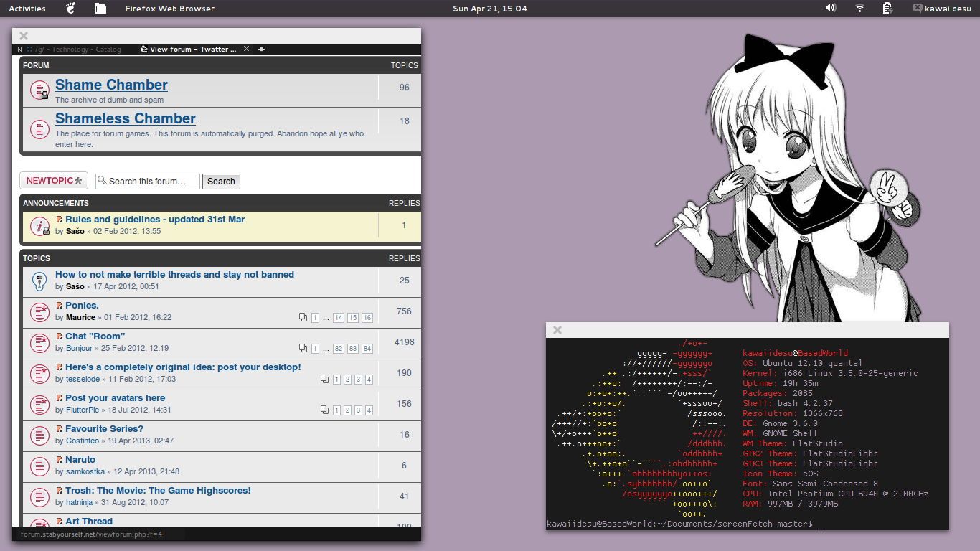
Task: Open the Firefox Web Browser app menu
Action: click(170, 9)
